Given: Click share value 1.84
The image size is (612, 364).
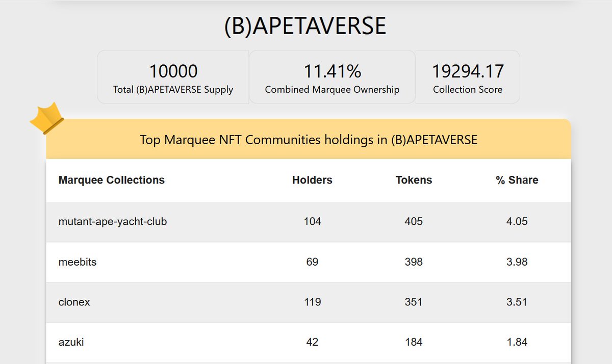Looking at the screenshot, I should tap(517, 342).
